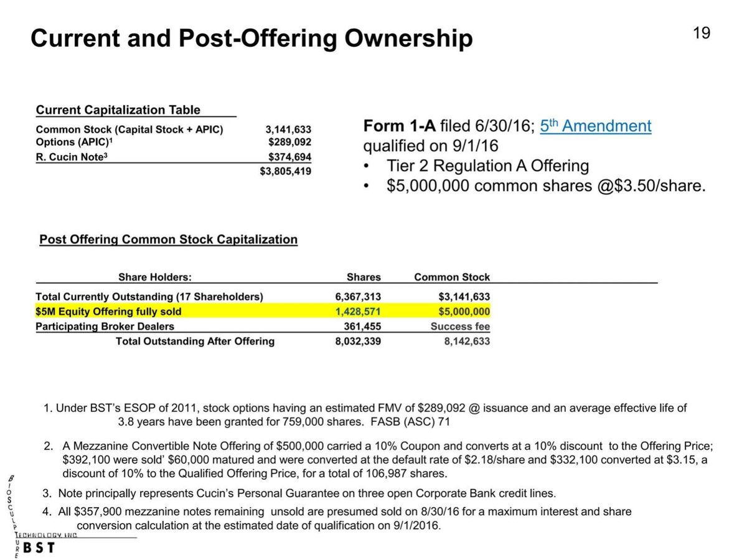Select the 8,032,339 total shares figure

(x=358, y=341)
